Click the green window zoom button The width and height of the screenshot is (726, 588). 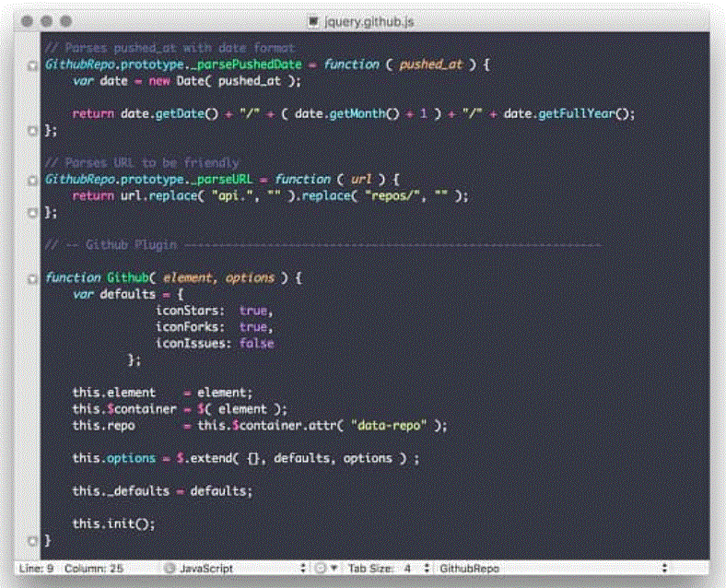pyautogui.click(x=66, y=21)
